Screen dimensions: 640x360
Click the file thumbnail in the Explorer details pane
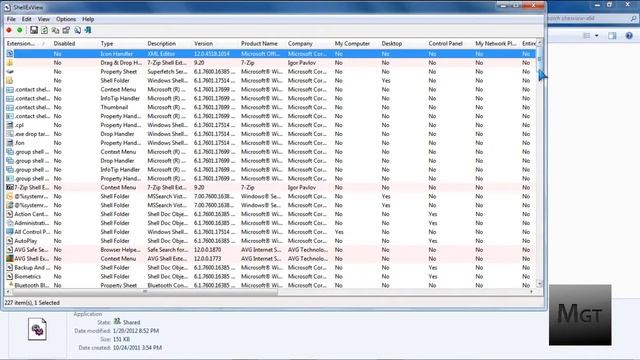tap(37, 329)
